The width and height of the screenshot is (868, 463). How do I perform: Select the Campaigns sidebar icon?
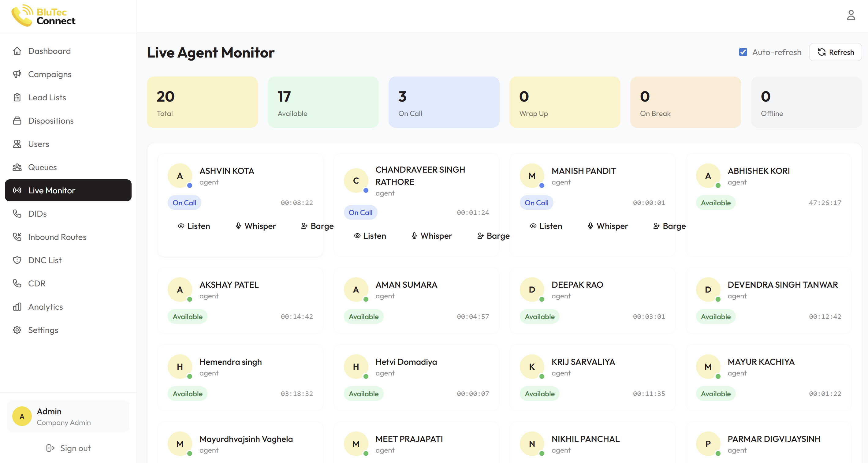17,74
